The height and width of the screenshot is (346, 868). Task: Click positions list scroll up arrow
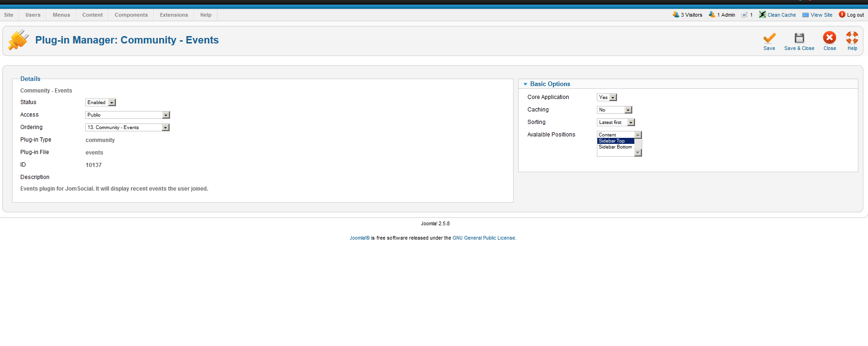pyautogui.click(x=638, y=135)
